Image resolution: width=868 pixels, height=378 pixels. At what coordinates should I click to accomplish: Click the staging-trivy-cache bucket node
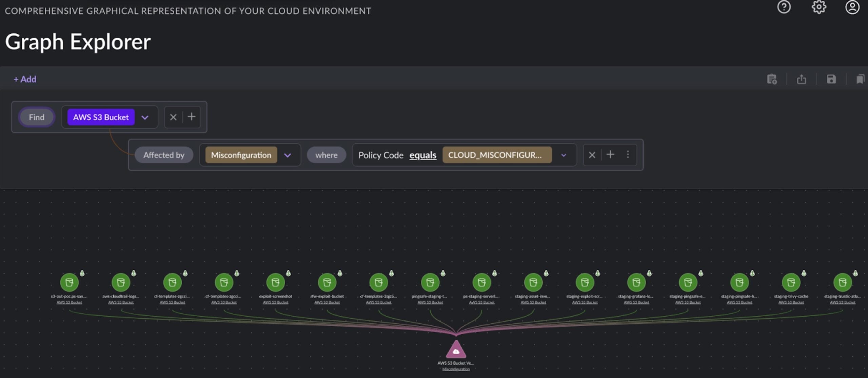(791, 282)
